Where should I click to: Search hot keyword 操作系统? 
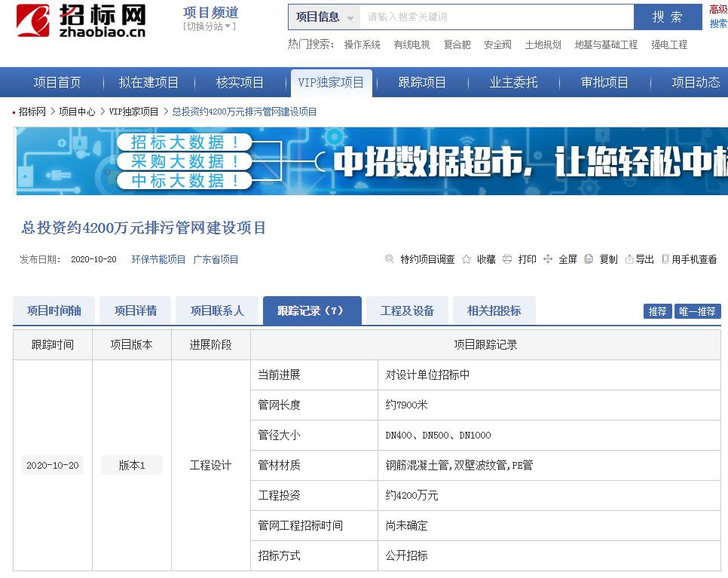tap(362, 44)
